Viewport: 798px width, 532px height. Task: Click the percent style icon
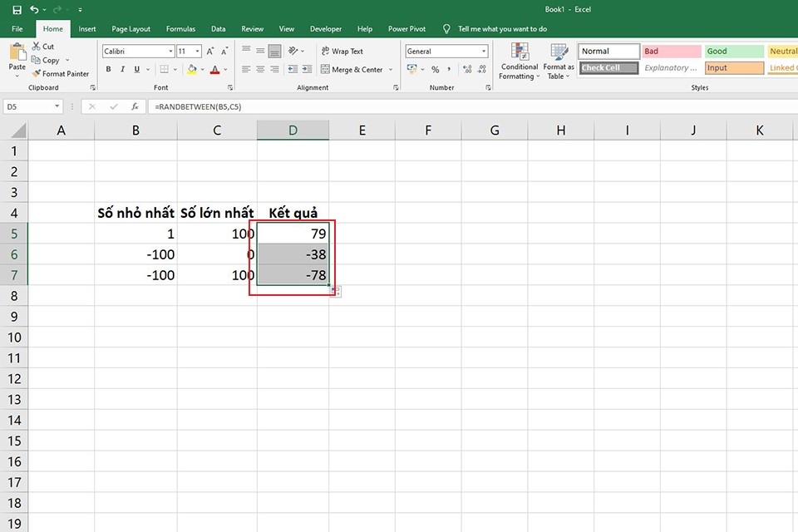(x=435, y=69)
